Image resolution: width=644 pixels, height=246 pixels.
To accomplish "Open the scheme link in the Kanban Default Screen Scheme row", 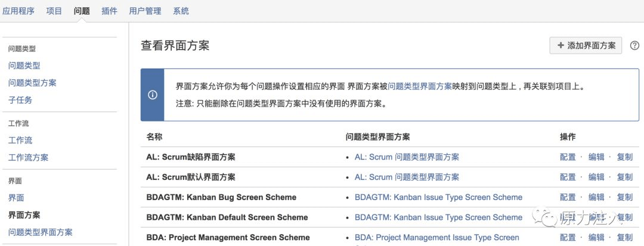I will point(439,217).
